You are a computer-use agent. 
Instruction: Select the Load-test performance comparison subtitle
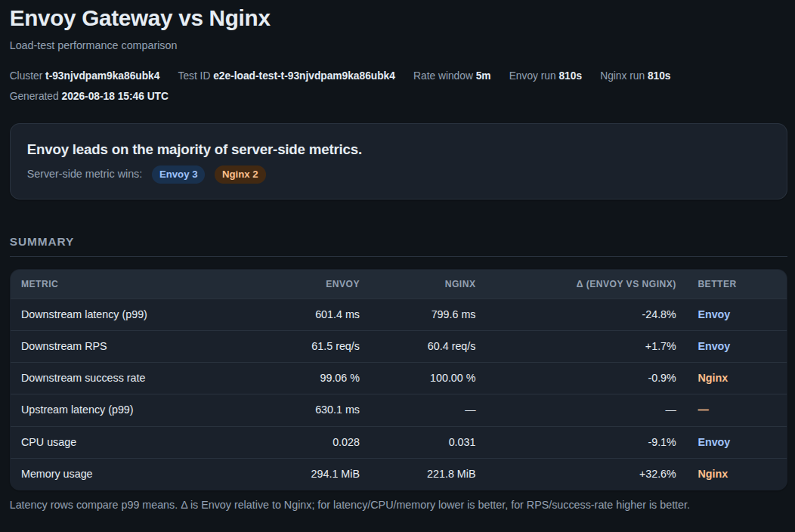tap(93, 45)
